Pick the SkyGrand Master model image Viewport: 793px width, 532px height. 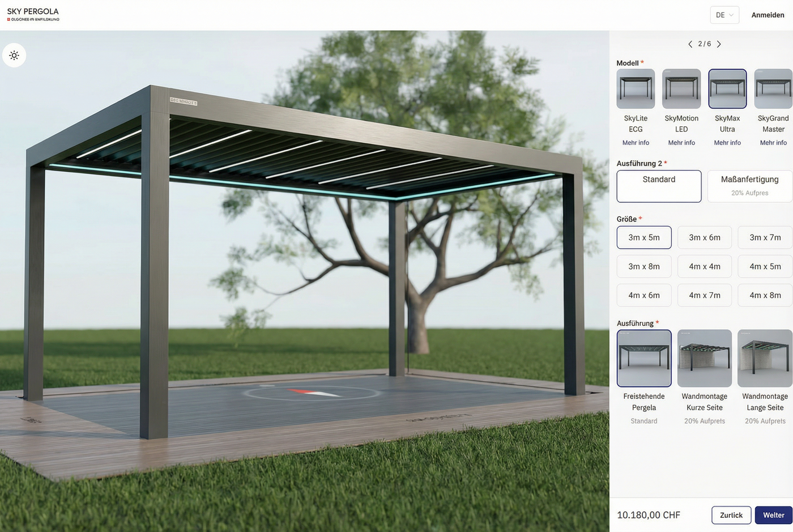point(773,89)
